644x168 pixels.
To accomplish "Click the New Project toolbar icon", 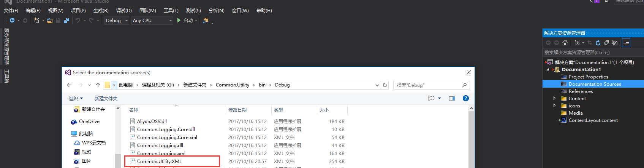I will coord(37,21).
